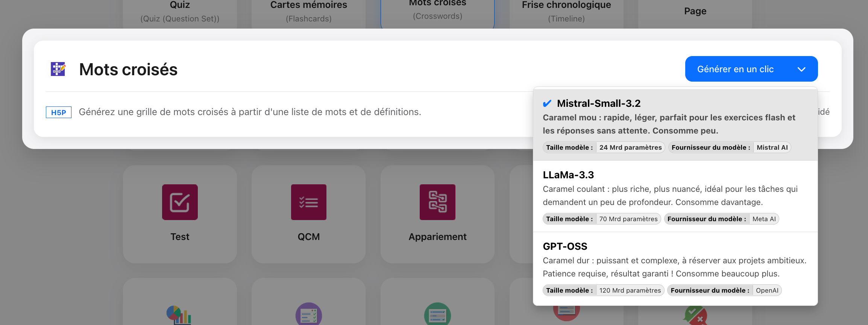The image size is (868, 325).
Task: Click the pie chart activity icon
Action: [179, 315]
